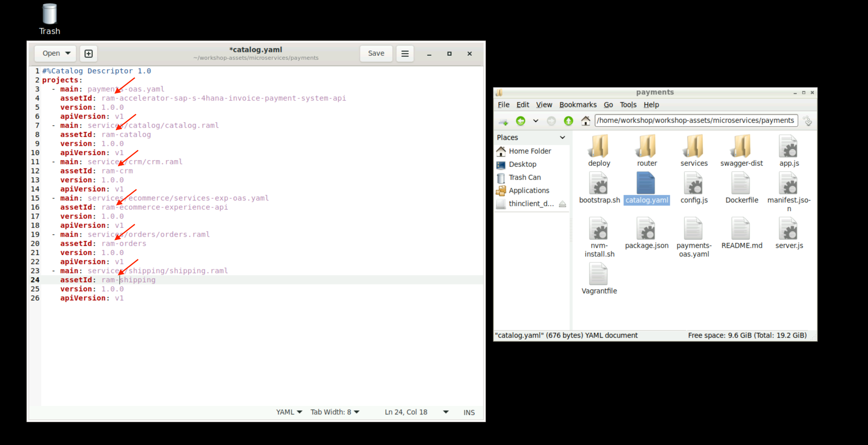Viewport: 868px width, 445px height.
Task: Click the Save button
Action: (376, 53)
